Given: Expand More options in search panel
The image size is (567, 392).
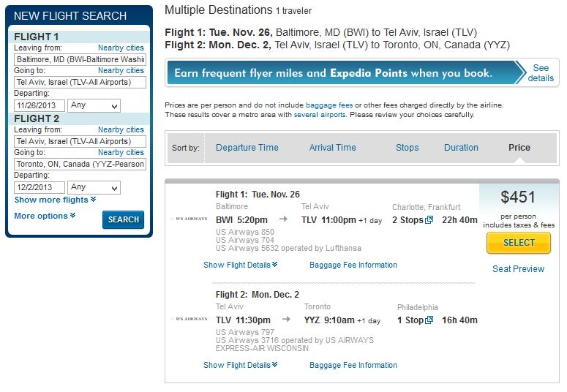Looking at the screenshot, I should (45, 216).
